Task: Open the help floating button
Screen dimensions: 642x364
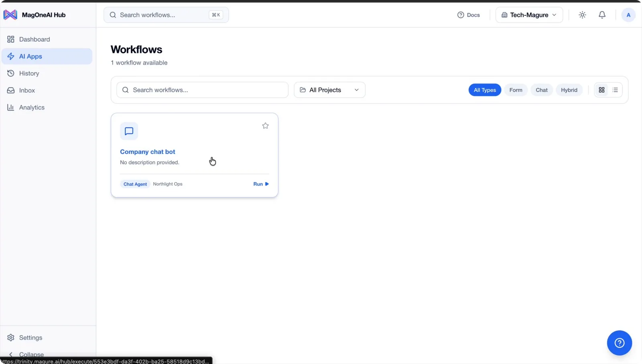Action: pos(619,343)
